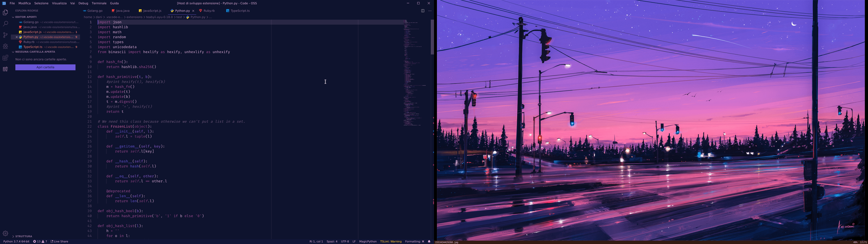
Task: Open the Extensions view icon
Action: pos(5,58)
